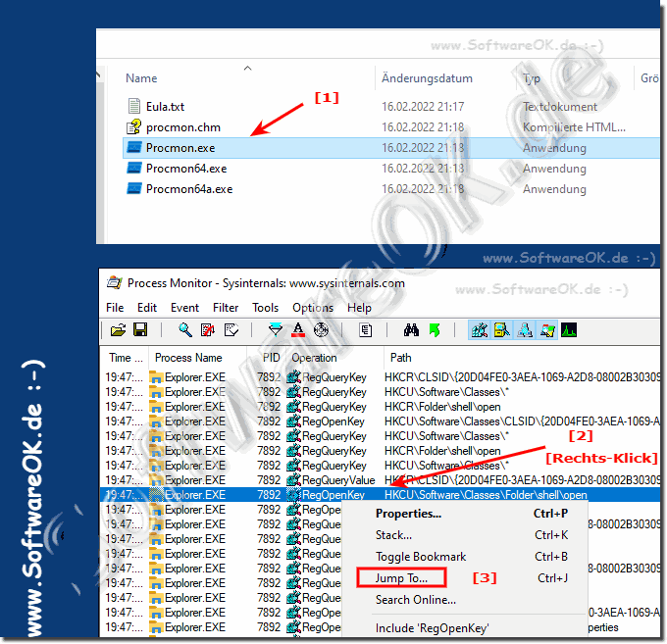Toggle Show Profiling Events graph icon
The image size is (667, 644).
click(x=569, y=330)
